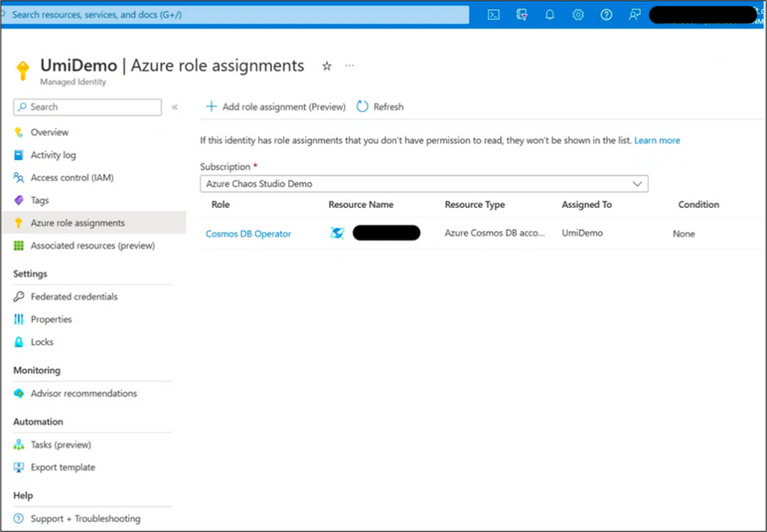Click the Support + Troubleshooting help icon
Viewport: 767px width, 532px height.
18,518
